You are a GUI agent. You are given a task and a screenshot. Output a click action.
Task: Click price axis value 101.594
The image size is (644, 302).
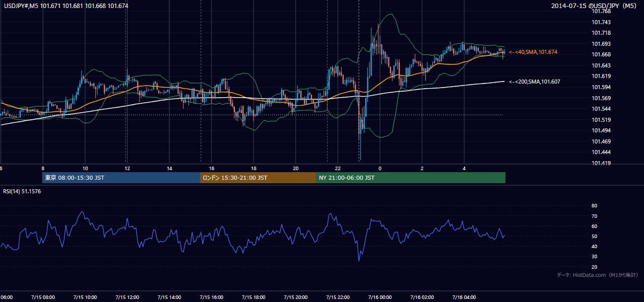click(601, 87)
